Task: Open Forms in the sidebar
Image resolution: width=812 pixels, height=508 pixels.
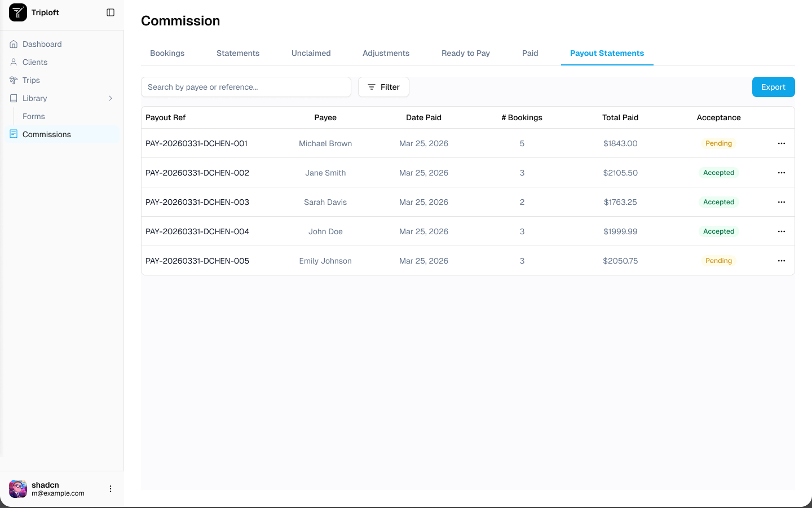Action: (x=34, y=116)
